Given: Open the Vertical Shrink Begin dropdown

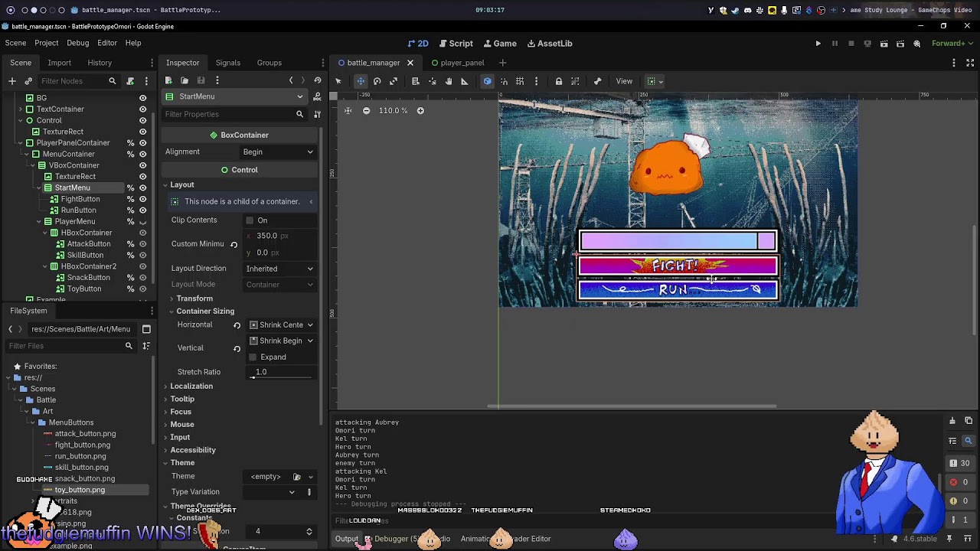Looking at the screenshot, I should pyautogui.click(x=281, y=341).
